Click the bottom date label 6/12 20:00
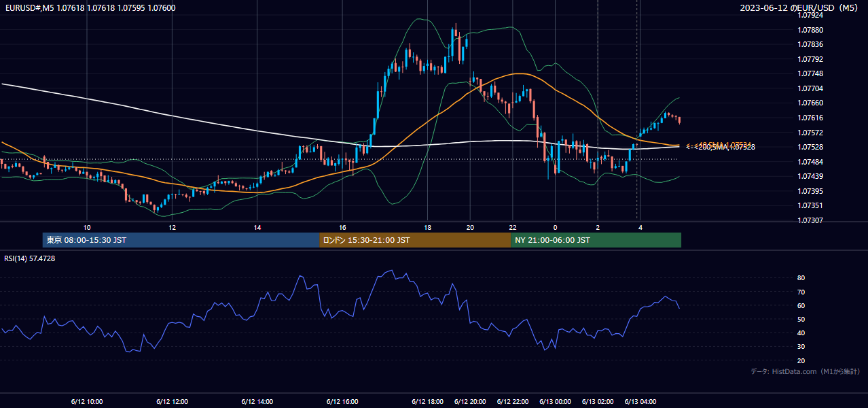Viewport: 868px width, 408px height. tap(470, 402)
